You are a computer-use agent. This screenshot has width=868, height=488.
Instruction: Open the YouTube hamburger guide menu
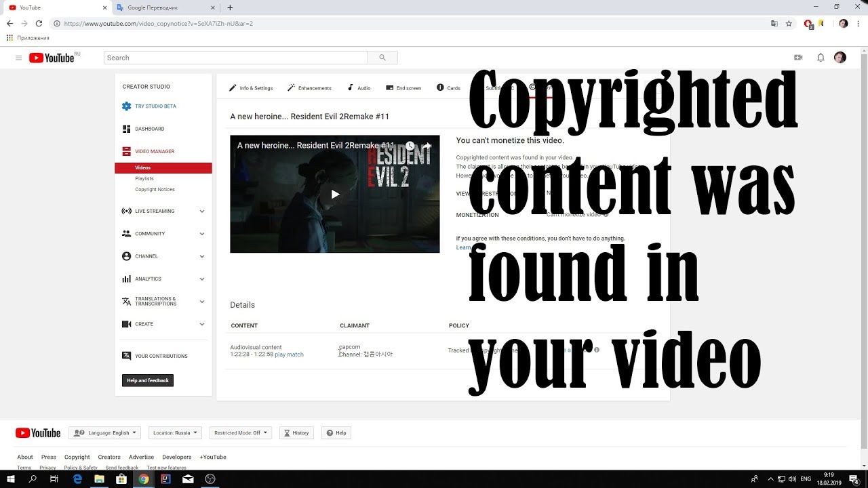18,58
